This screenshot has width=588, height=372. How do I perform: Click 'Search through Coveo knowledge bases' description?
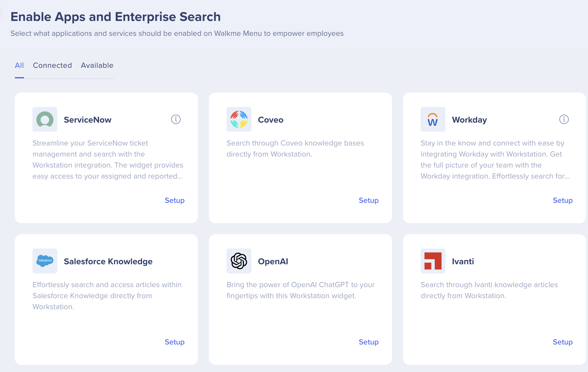pyautogui.click(x=295, y=149)
